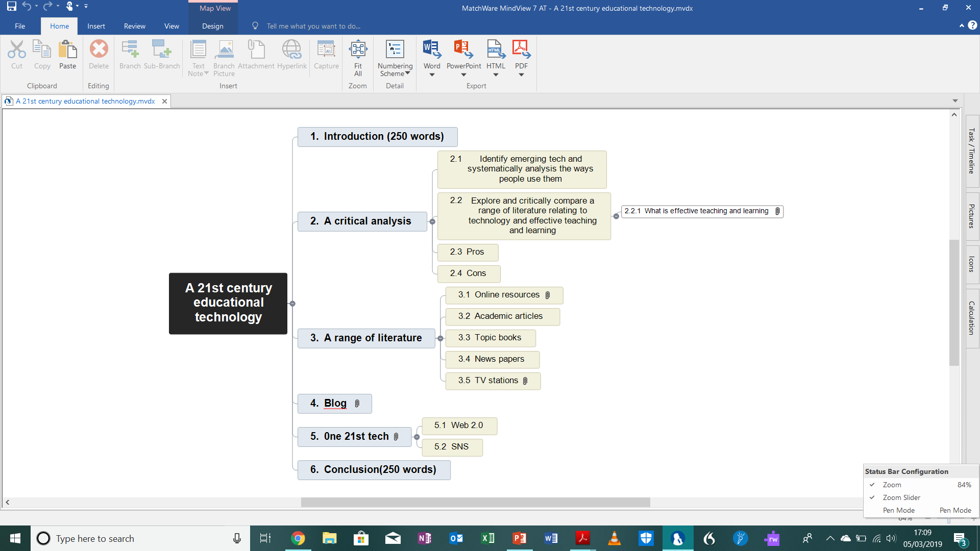980x551 pixels.
Task: Click the Windows Start button
Action: pyautogui.click(x=15, y=538)
